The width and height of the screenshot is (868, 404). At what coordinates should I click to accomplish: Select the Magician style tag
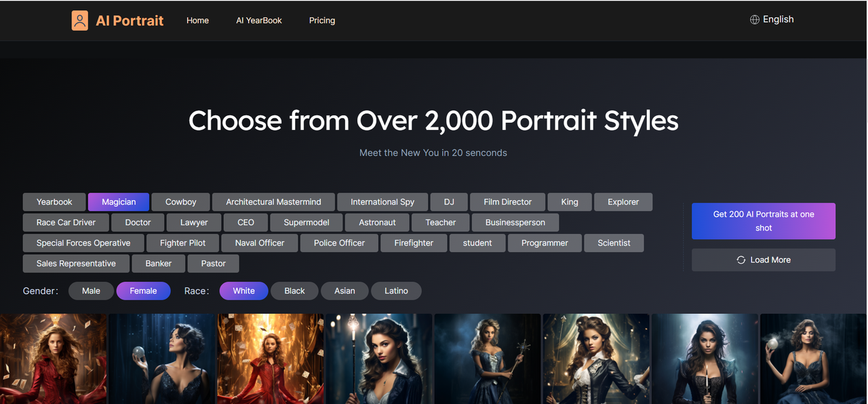coord(119,202)
